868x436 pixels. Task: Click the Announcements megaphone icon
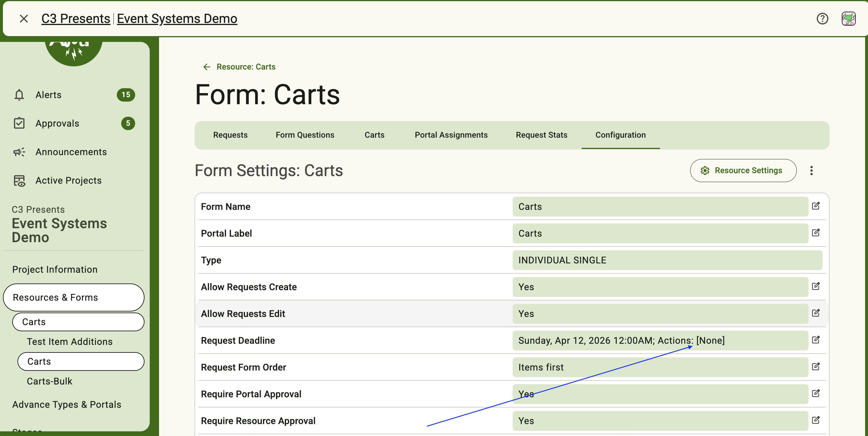[x=19, y=152]
